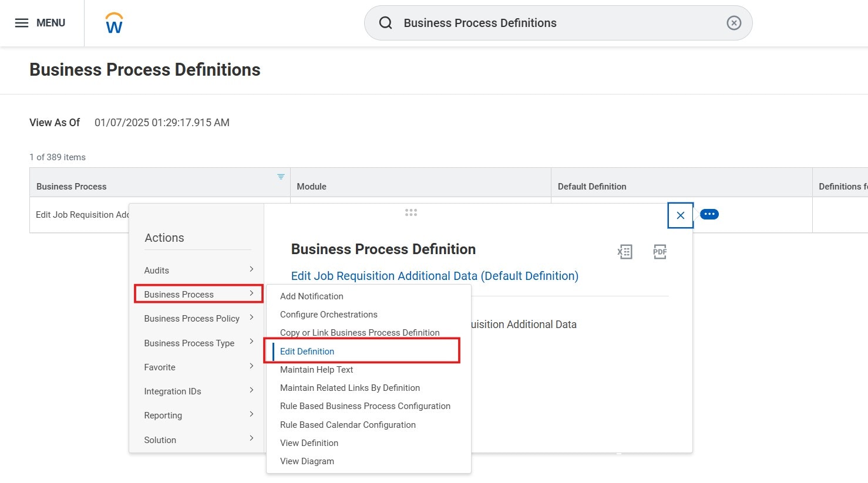This screenshot has height=483, width=868.
Task: Click Rule Based Calendar Configuration
Action: point(348,424)
